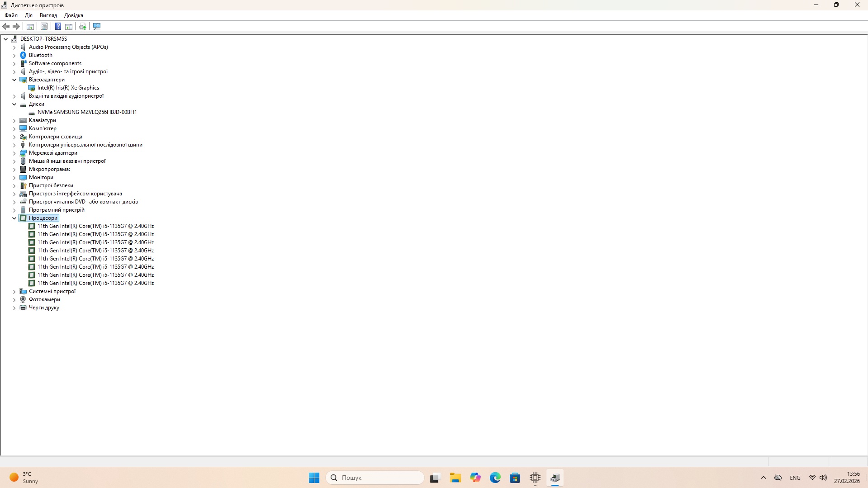Show/hide console tree toolbar icon
This screenshot has height=488, width=868.
point(30,27)
